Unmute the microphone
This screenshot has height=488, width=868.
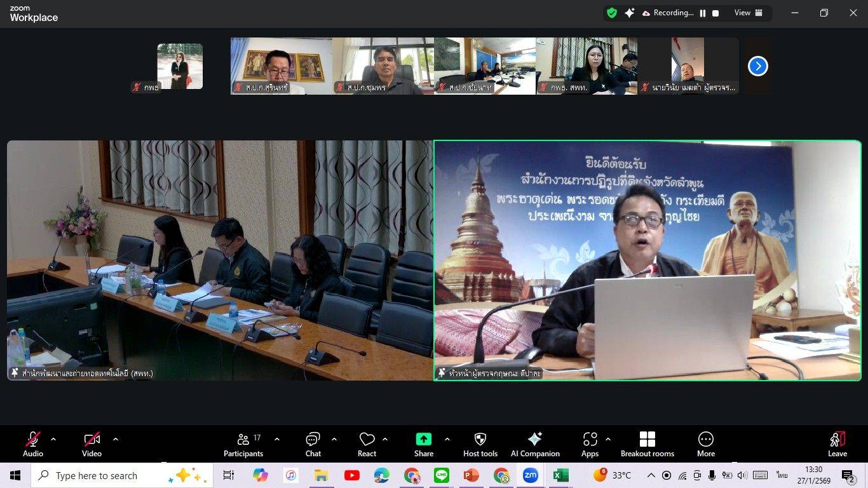pos(32,444)
